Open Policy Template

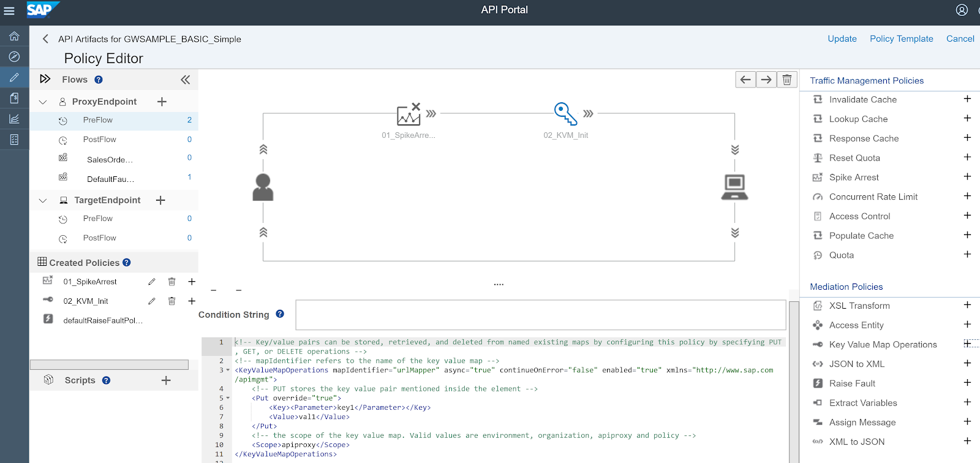[902, 39]
